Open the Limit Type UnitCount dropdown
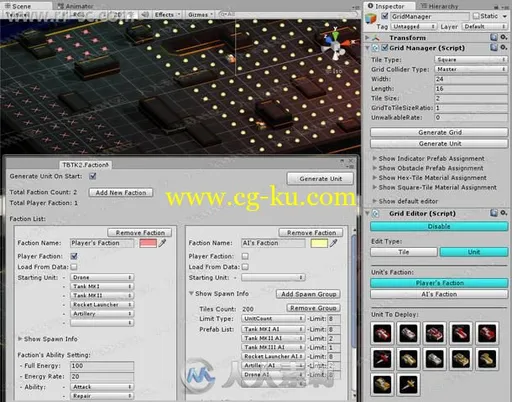 (272, 319)
